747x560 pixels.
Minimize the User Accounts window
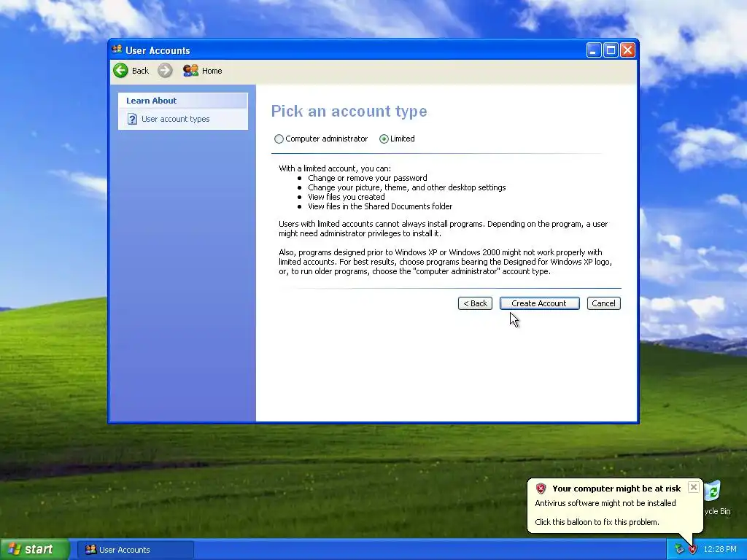594,50
